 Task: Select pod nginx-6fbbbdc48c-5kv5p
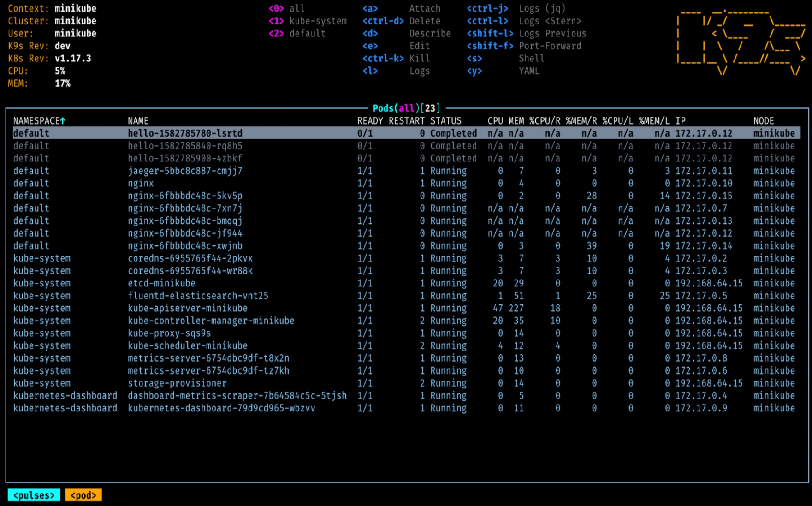pos(407,196)
